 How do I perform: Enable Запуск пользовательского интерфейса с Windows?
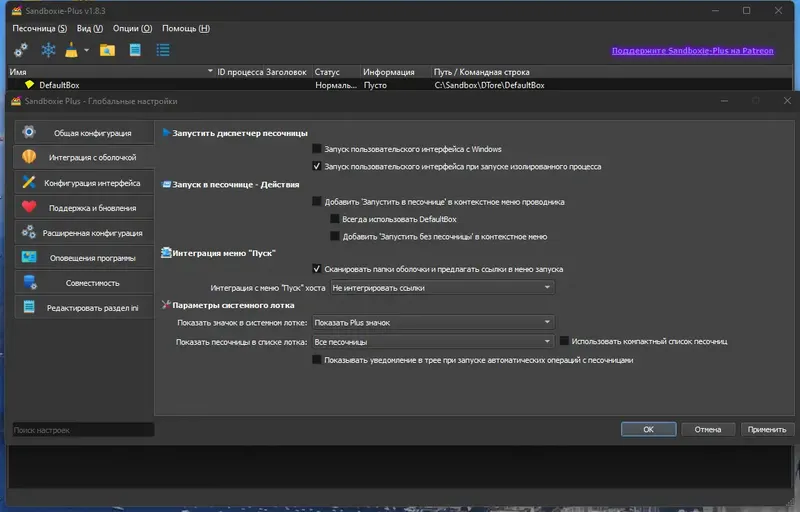click(x=317, y=149)
